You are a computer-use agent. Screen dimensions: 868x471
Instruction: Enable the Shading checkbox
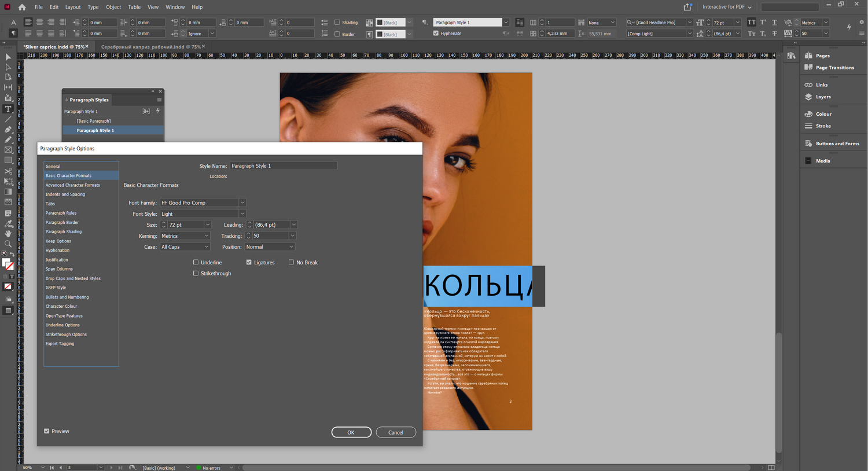[x=337, y=23]
